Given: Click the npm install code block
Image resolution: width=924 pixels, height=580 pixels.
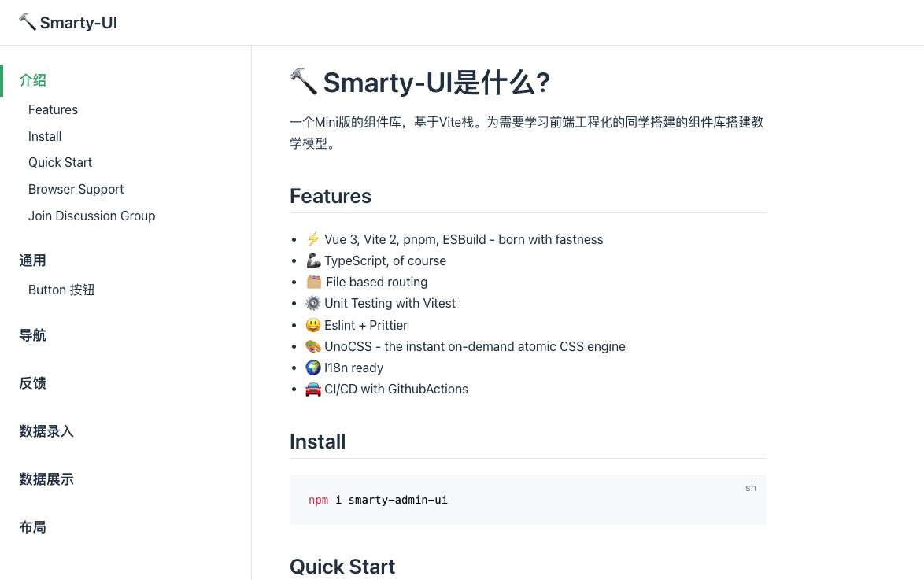Looking at the screenshot, I should (527, 500).
